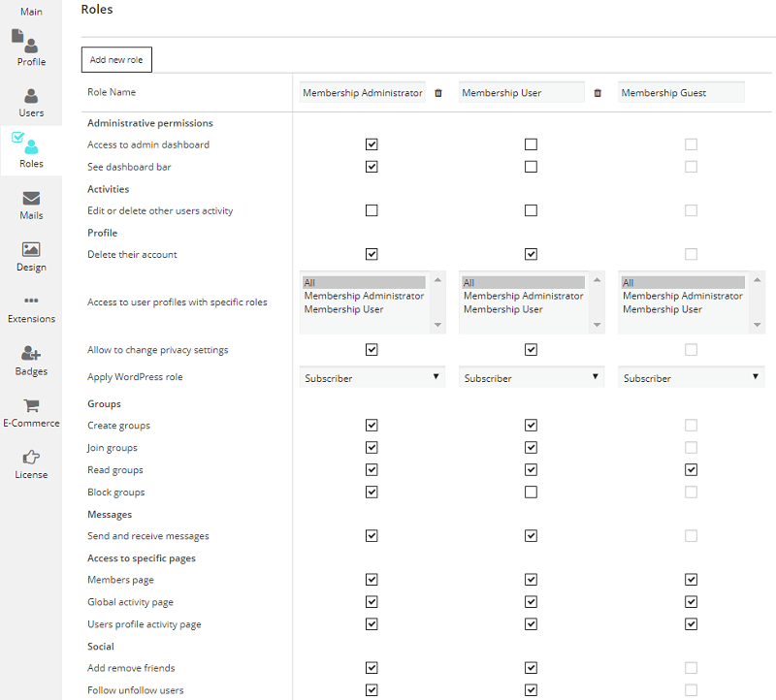
Task: Toggle privacy settings change for Membership User
Action: [x=531, y=350]
